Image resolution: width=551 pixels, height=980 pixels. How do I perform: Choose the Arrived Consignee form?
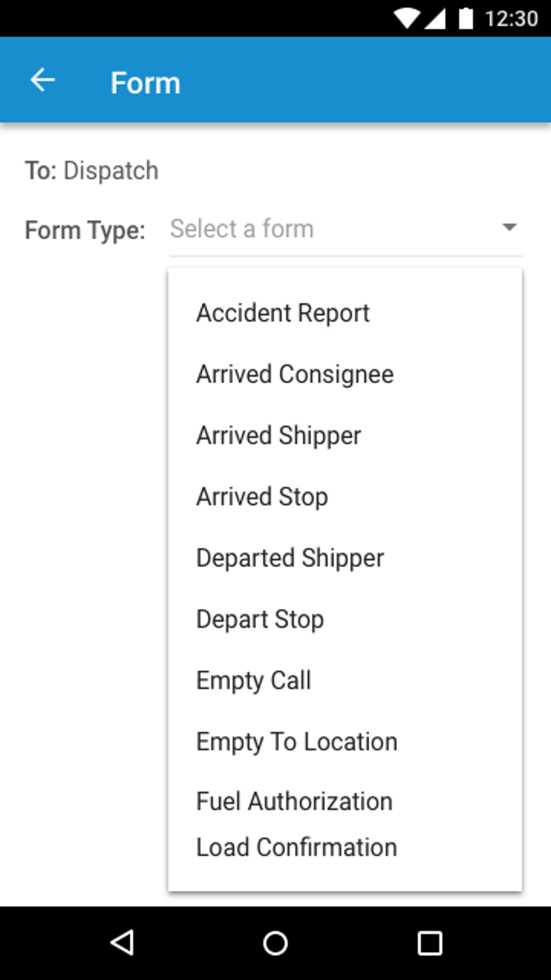[295, 374]
